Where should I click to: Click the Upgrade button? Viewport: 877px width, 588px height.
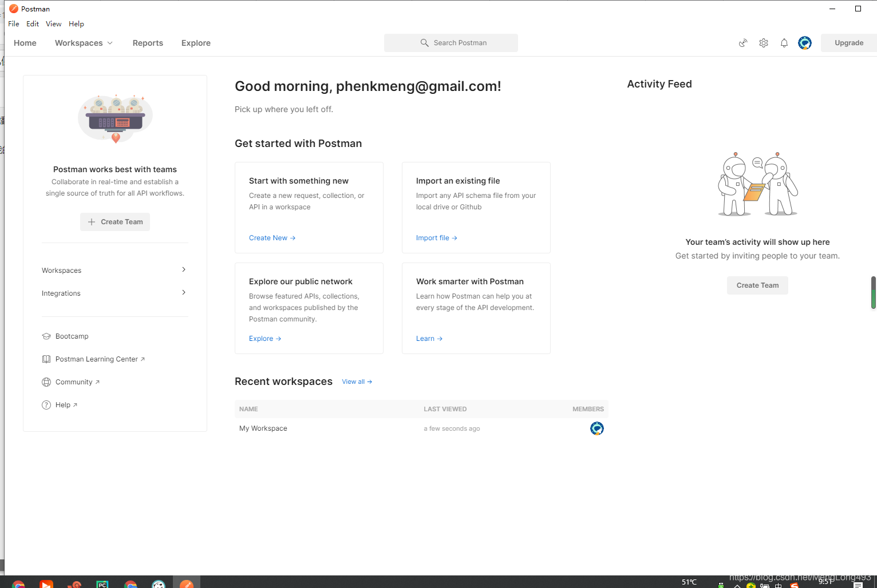[x=848, y=43]
